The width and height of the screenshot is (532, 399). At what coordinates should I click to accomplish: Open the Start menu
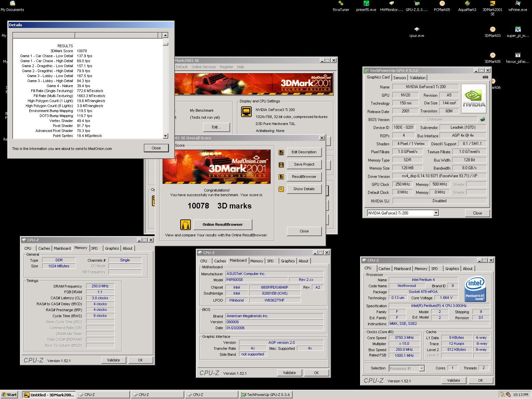[9, 395]
